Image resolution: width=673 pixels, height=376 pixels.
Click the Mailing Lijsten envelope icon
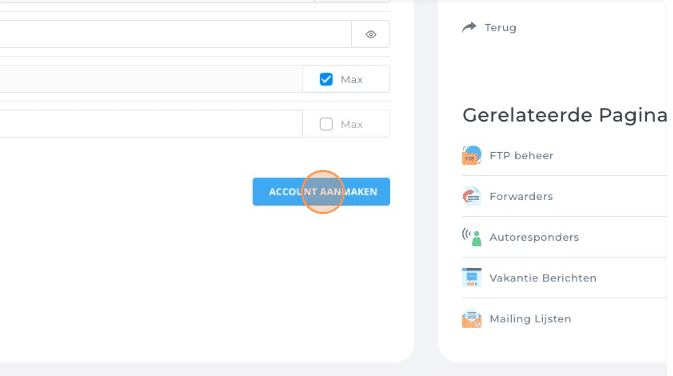pyautogui.click(x=471, y=318)
